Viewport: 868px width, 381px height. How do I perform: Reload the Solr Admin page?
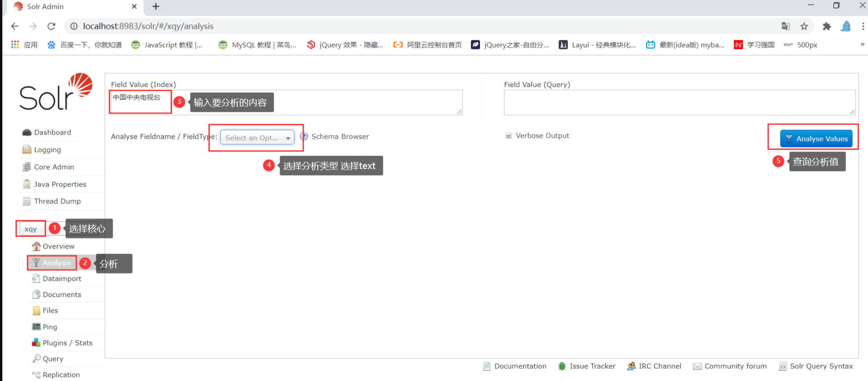coord(51,26)
